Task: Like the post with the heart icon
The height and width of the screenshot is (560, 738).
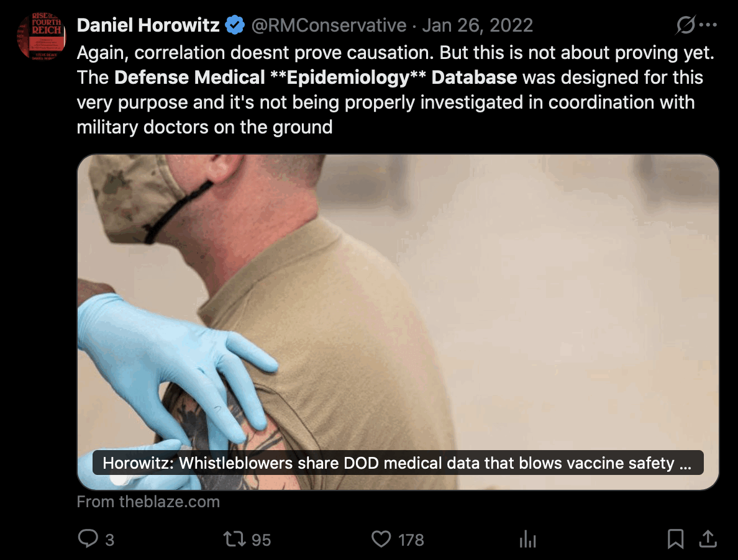Action: [381, 539]
